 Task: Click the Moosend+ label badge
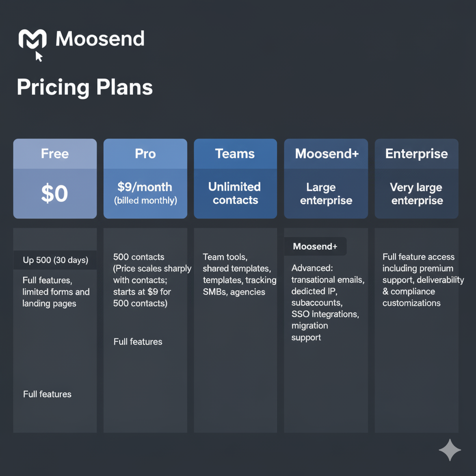pos(315,247)
